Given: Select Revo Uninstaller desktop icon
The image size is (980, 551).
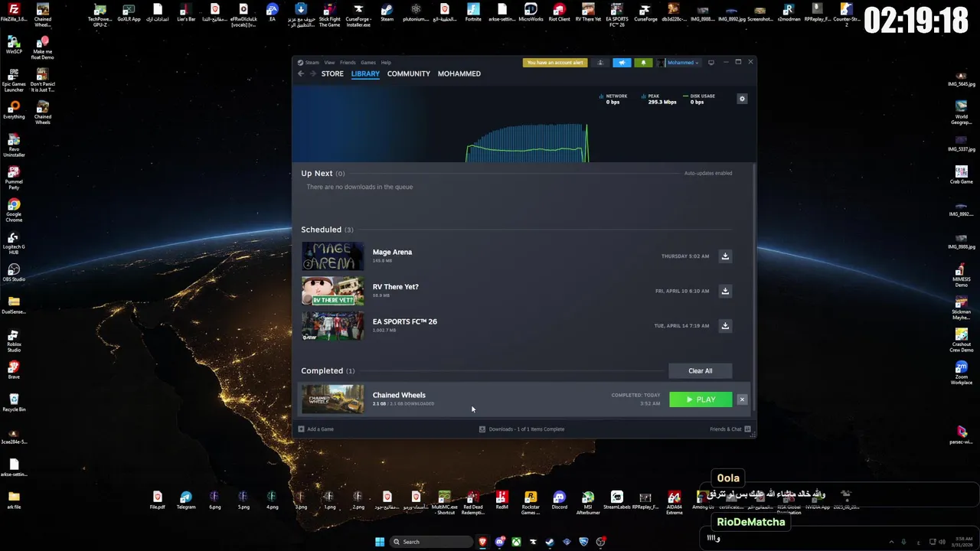Looking at the screenshot, I should point(14,145).
